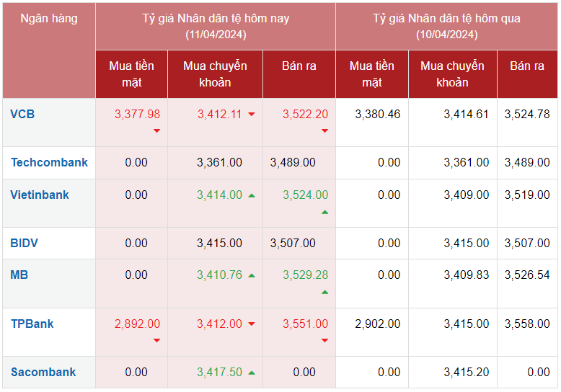This screenshot has height=392, width=561.
Task: Click the green up arrow beside Vietinbank 3,414.00
Action: click(x=251, y=195)
